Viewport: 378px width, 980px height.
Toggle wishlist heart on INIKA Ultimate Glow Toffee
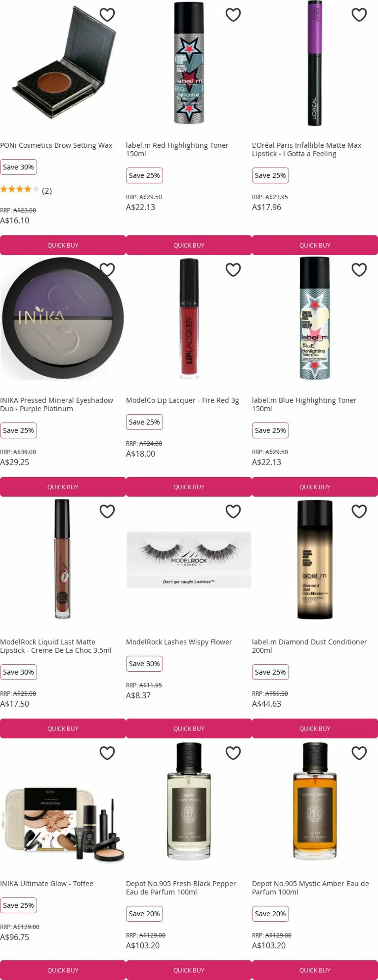point(107,753)
